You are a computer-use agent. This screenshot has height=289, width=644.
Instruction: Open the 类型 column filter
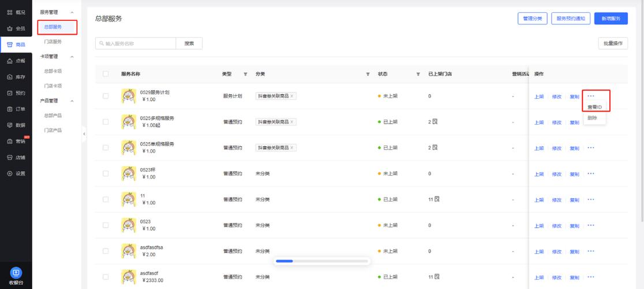245,75
